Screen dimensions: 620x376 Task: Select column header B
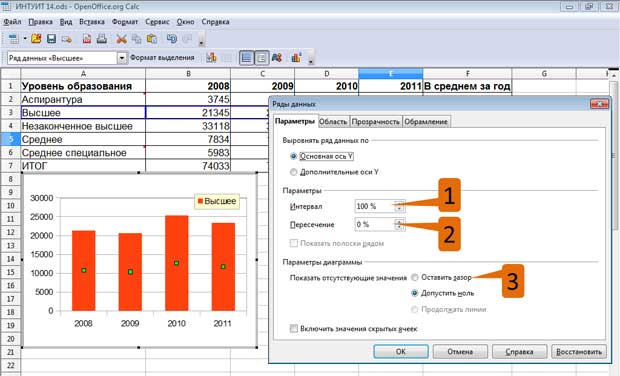pos(188,74)
